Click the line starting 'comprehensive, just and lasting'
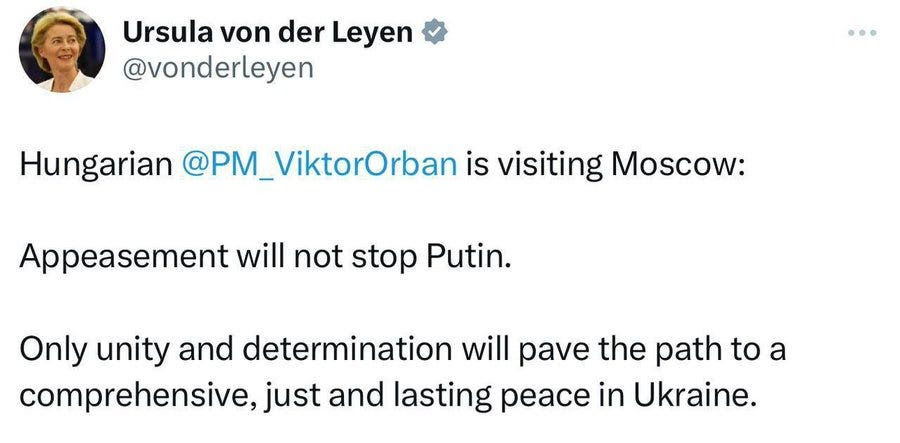 point(385,397)
